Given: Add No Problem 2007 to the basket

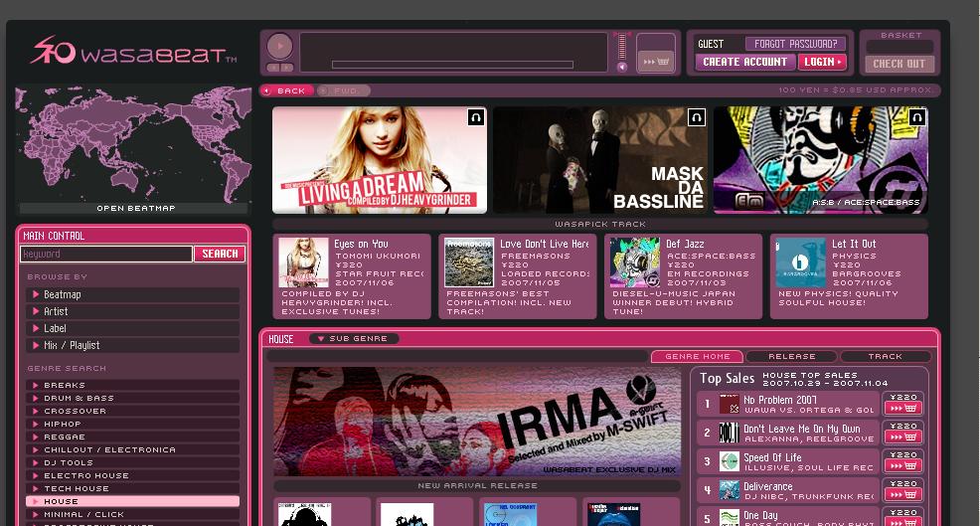Looking at the screenshot, I should tap(903, 409).
